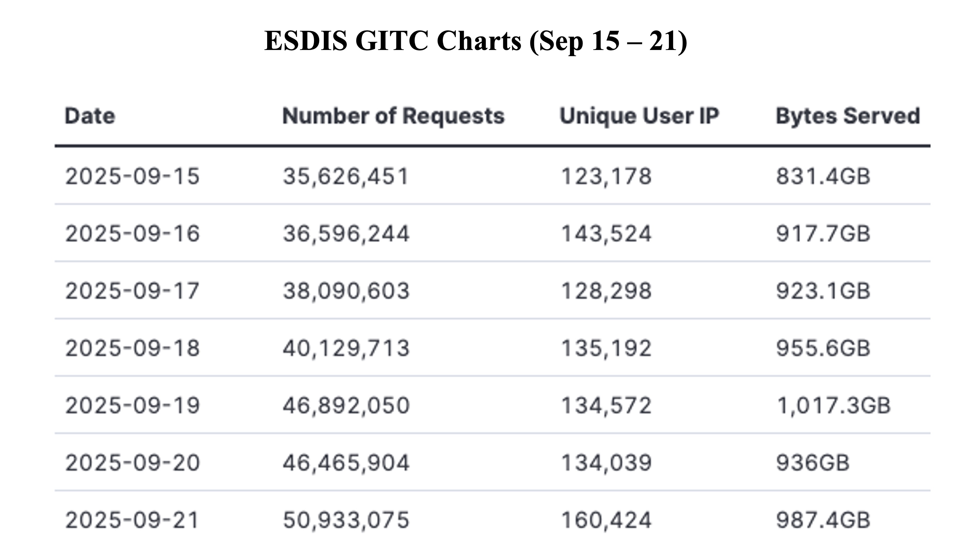Click the Number of Requests column header

(x=393, y=116)
